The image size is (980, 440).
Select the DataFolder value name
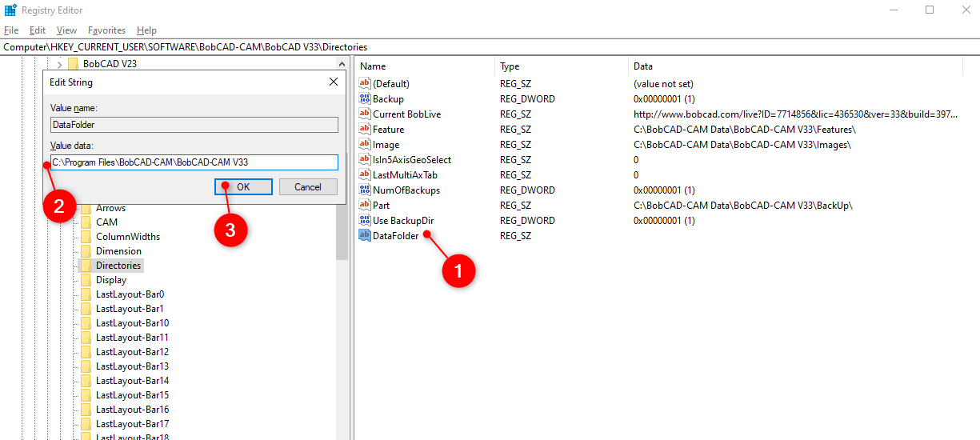pyautogui.click(x=395, y=235)
